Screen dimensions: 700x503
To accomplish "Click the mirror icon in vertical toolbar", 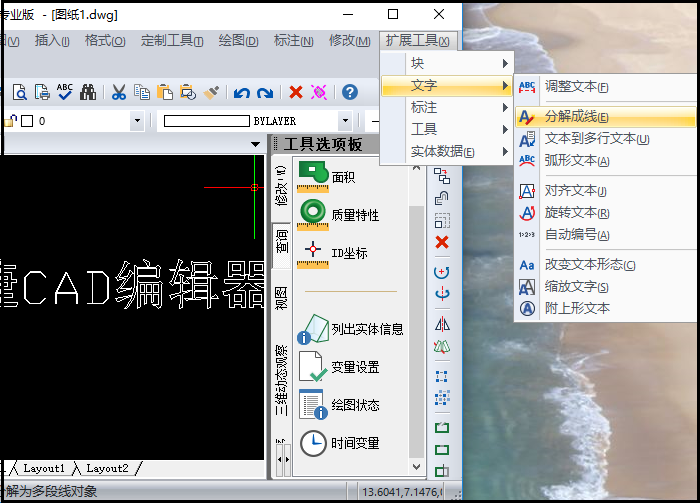I will point(442,324).
